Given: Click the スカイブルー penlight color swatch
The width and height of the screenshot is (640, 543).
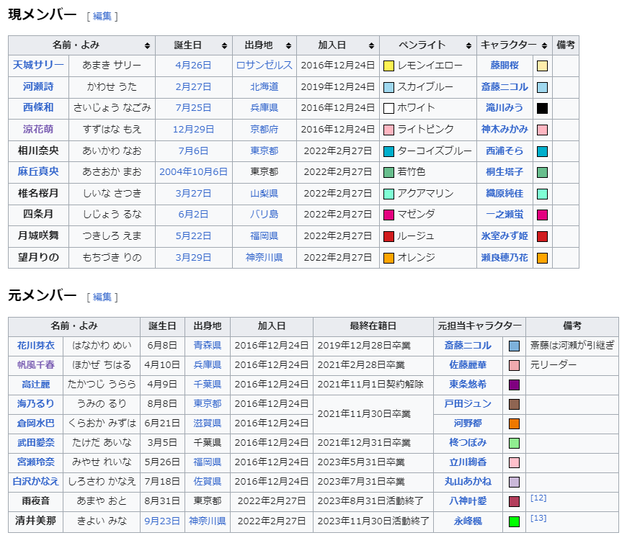Looking at the screenshot, I should point(389,87).
